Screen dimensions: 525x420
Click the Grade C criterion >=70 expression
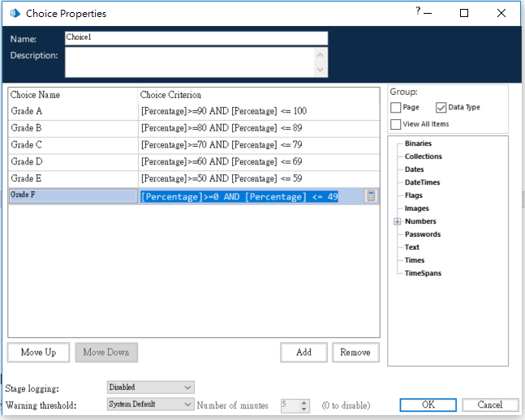pyautogui.click(x=259, y=145)
